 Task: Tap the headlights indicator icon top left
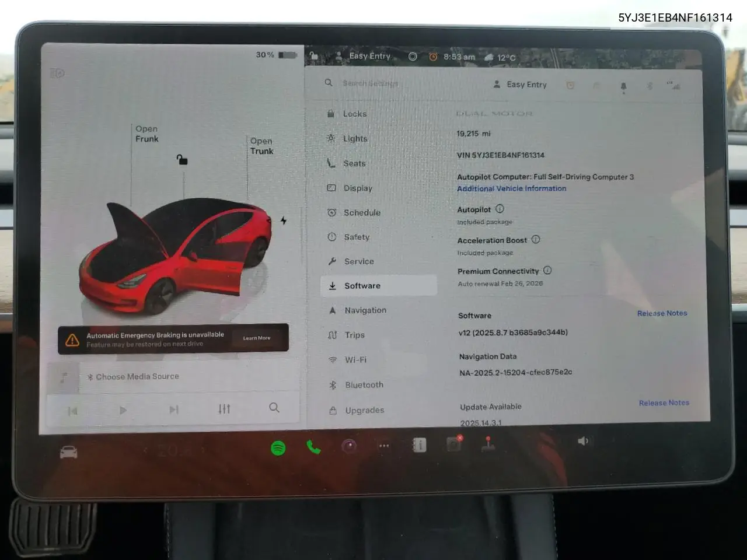click(57, 73)
